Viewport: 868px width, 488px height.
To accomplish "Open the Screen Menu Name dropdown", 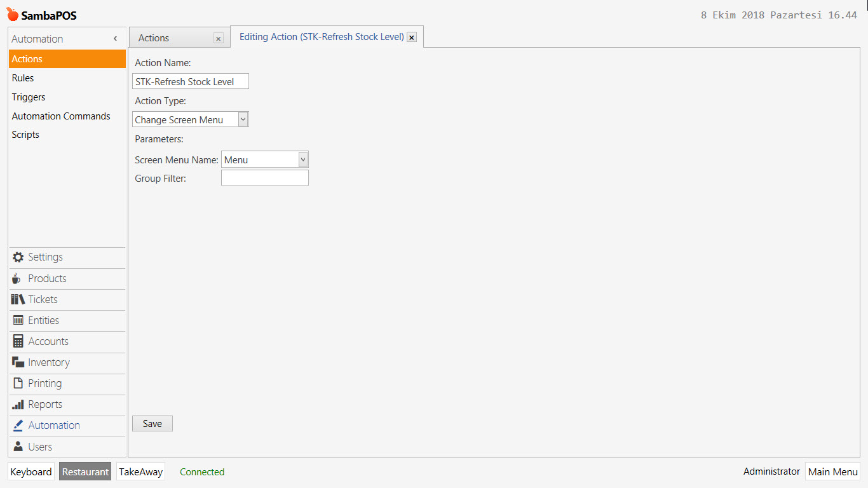I will coord(303,159).
